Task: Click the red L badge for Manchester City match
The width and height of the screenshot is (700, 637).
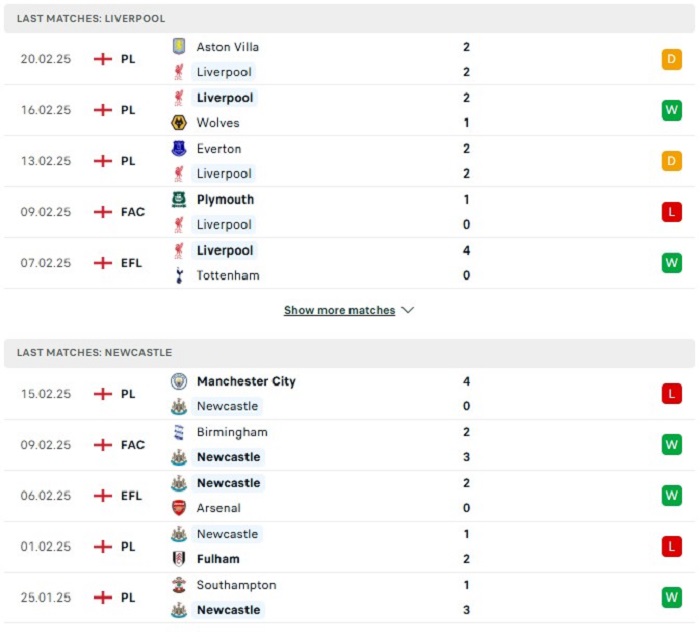Action: [671, 394]
